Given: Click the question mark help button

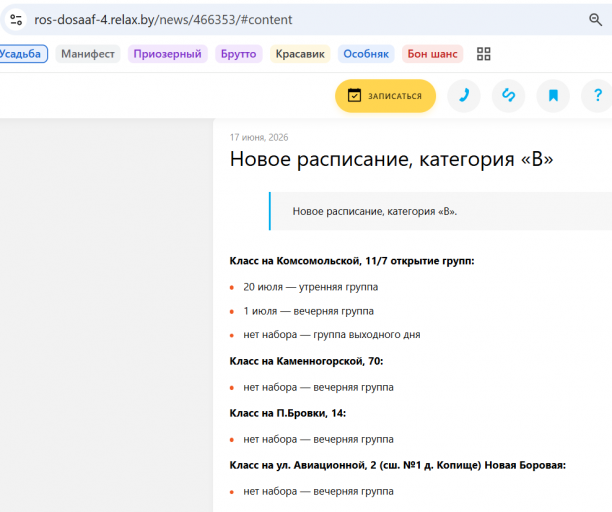Looking at the screenshot, I should tap(597, 96).
